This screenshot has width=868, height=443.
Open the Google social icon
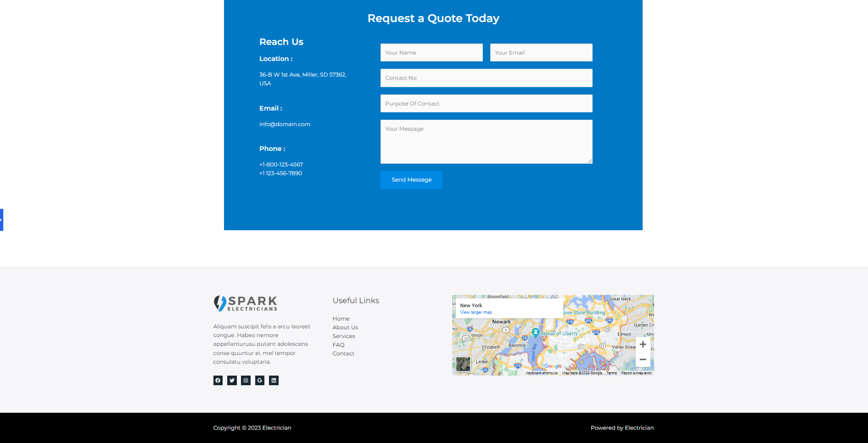pyautogui.click(x=260, y=380)
